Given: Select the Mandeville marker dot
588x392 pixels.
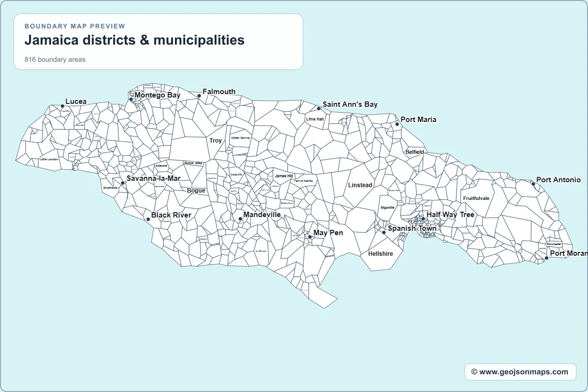Looking at the screenshot, I should tap(240, 219).
